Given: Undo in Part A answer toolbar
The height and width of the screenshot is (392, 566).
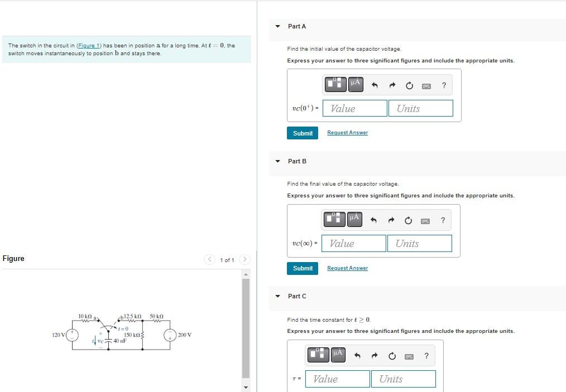Looking at the screenshot, I should point(375,85).
